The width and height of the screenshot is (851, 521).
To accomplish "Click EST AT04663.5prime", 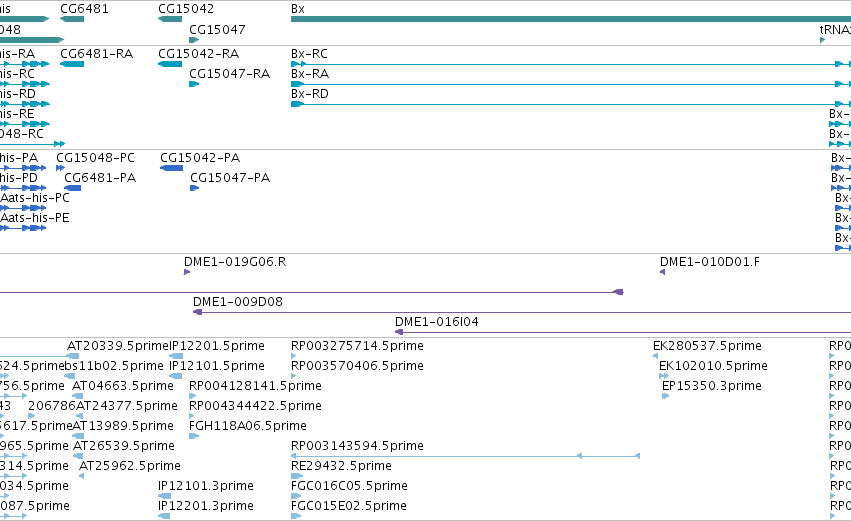I will [x=123, y=386].
